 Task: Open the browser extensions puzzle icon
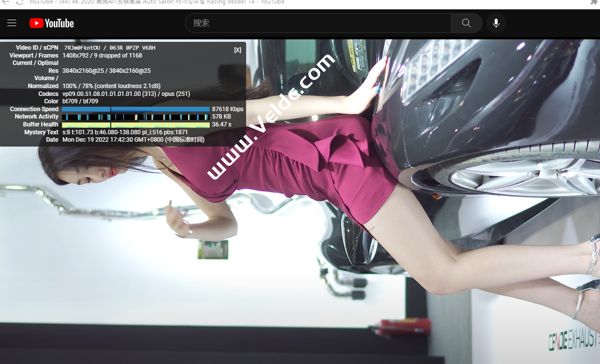(x=594, y=2)
